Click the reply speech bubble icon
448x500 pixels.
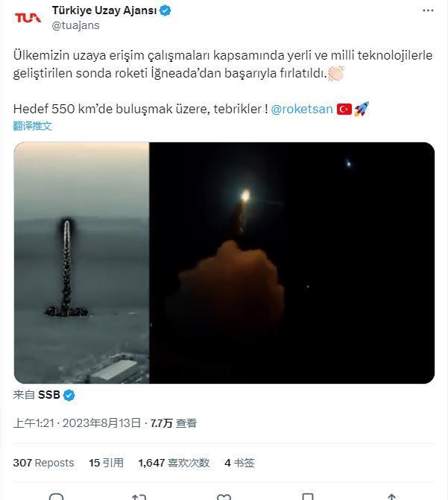[56, 497]
